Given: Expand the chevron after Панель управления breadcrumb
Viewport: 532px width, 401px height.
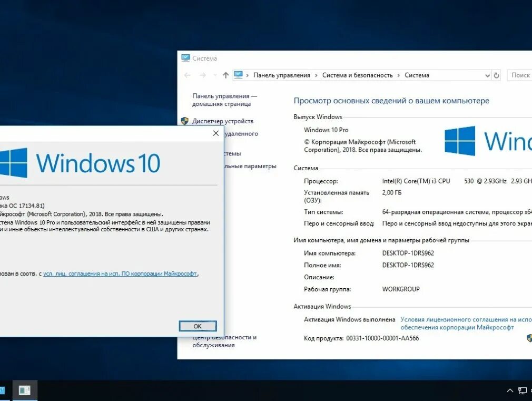Looking at the screenshot, I should click(x=316, y=75).
